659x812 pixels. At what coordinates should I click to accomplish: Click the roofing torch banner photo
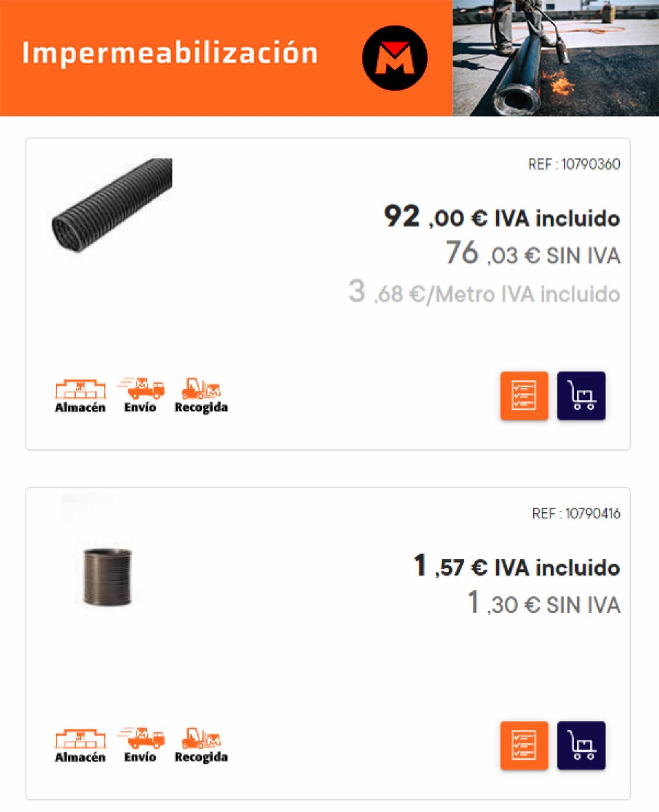pyautogui.click(x=556, y=58)
